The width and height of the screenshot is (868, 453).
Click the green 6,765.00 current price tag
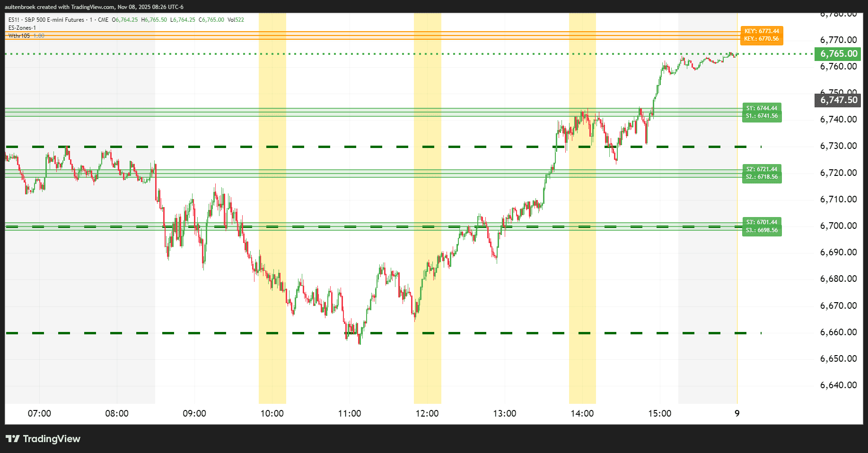click(x=839, y=54)
